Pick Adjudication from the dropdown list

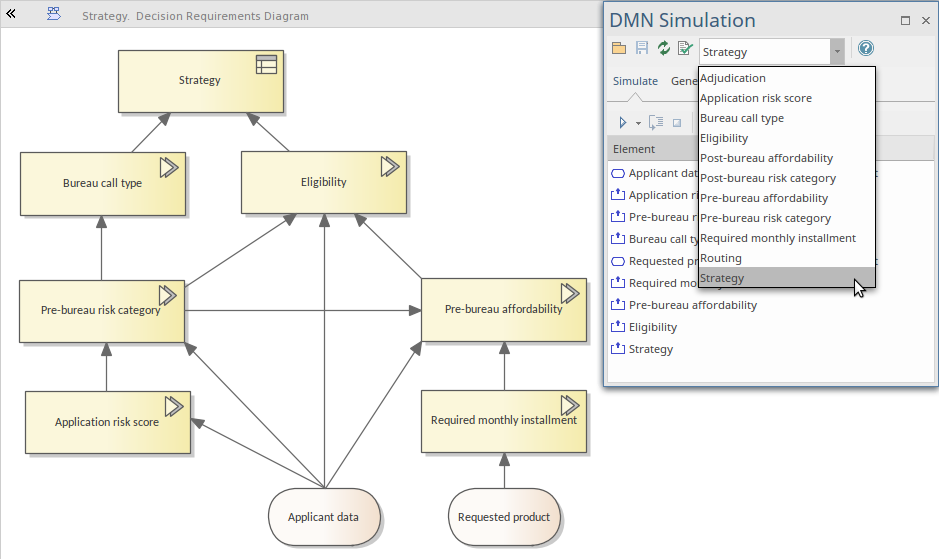(733, 78)
